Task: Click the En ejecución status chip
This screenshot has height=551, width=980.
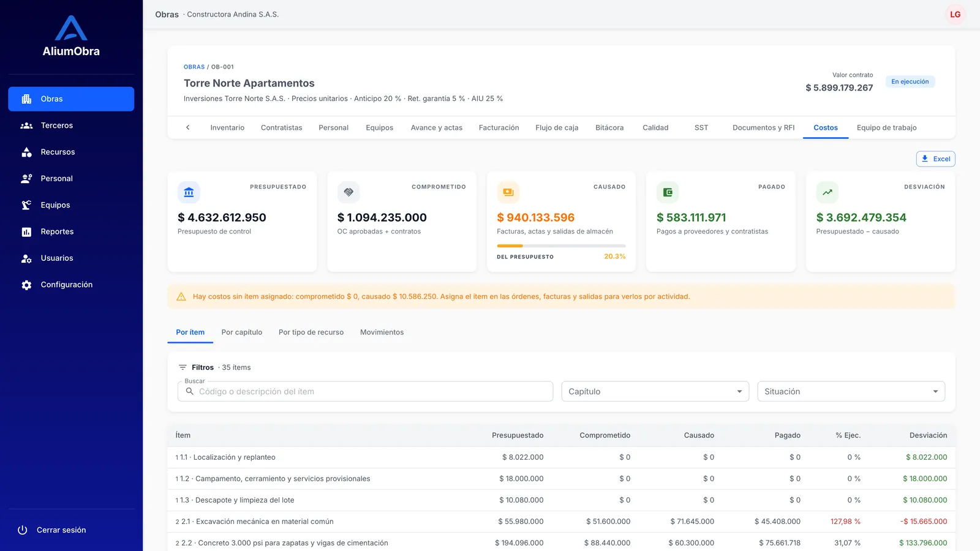Action: coord(910,82)
